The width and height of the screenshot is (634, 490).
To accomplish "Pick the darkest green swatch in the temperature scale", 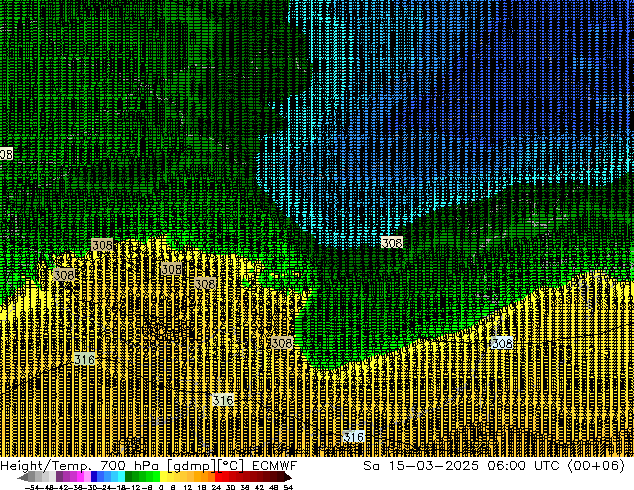I will (x=129, y=477).
